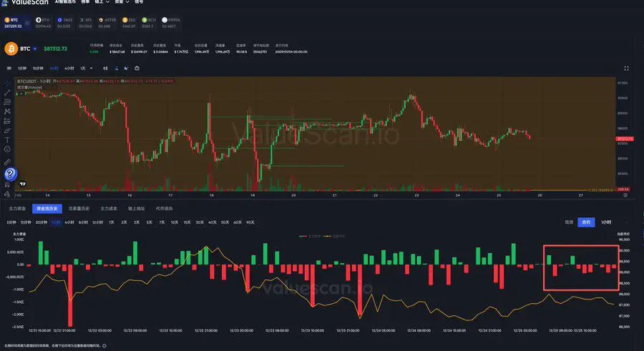The height and width of the screenshot is (351, 644).
Task: Open the AI smart selection menu
Action: 65,2
